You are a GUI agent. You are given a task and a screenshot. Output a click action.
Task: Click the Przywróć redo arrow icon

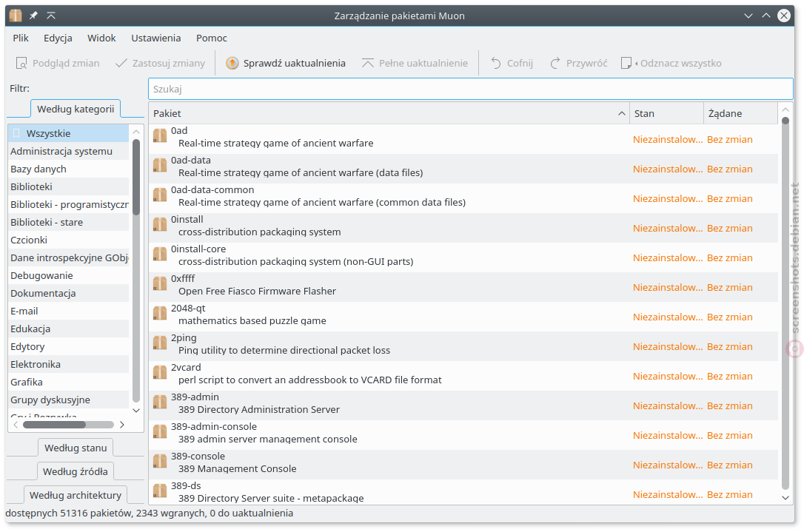tap(555, 63)
